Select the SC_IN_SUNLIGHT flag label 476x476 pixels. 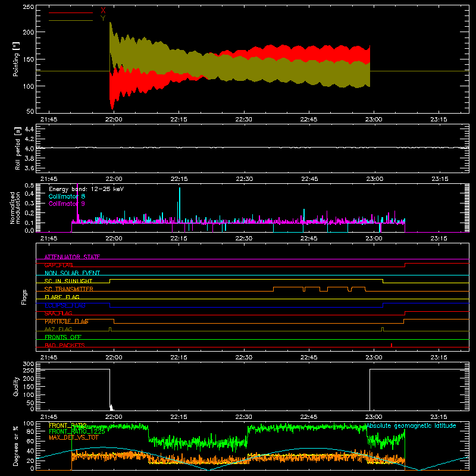click(68, 281)
